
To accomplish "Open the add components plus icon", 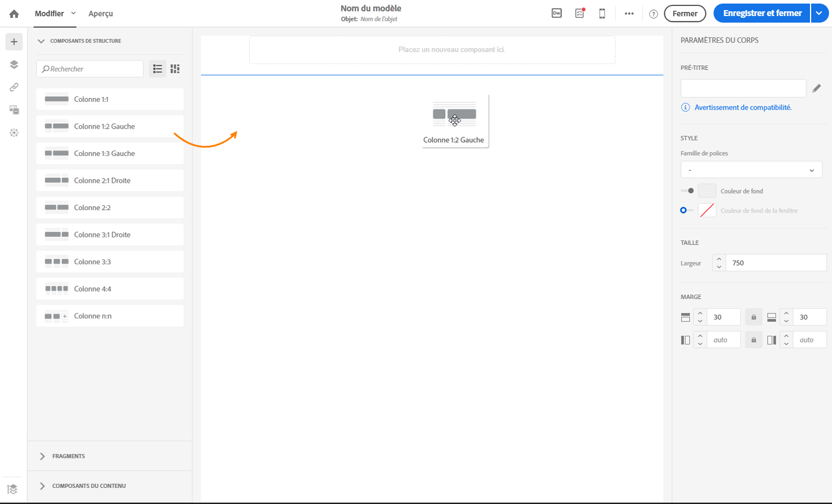I will point(14,42).
